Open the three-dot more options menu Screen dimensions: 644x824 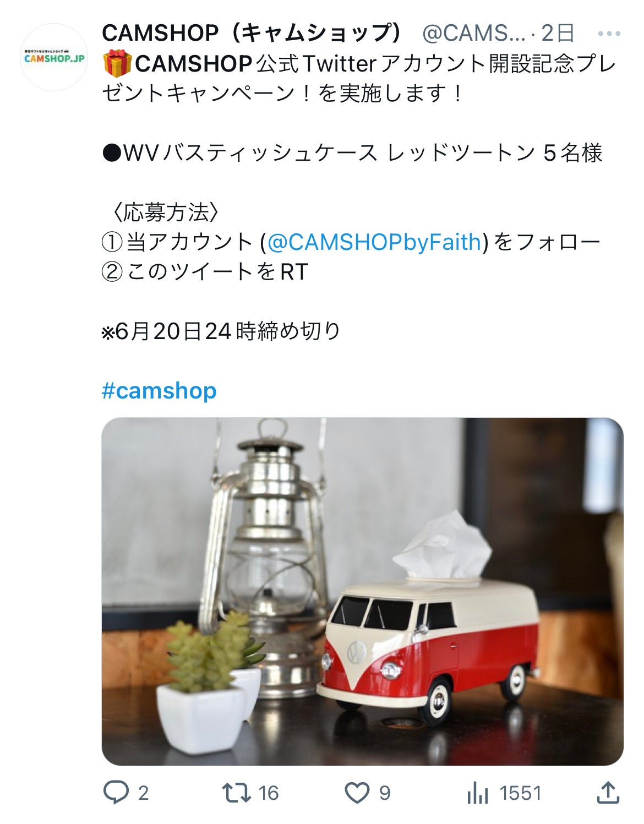point(609,34)
